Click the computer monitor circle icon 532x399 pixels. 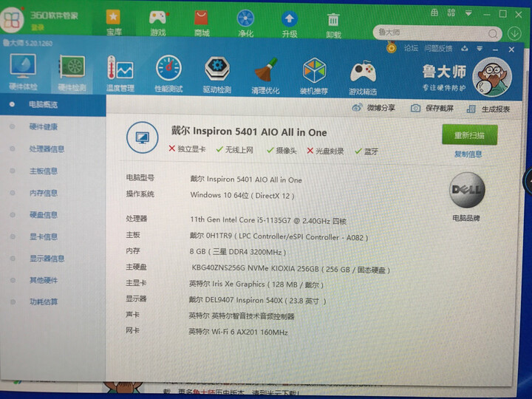142,137
